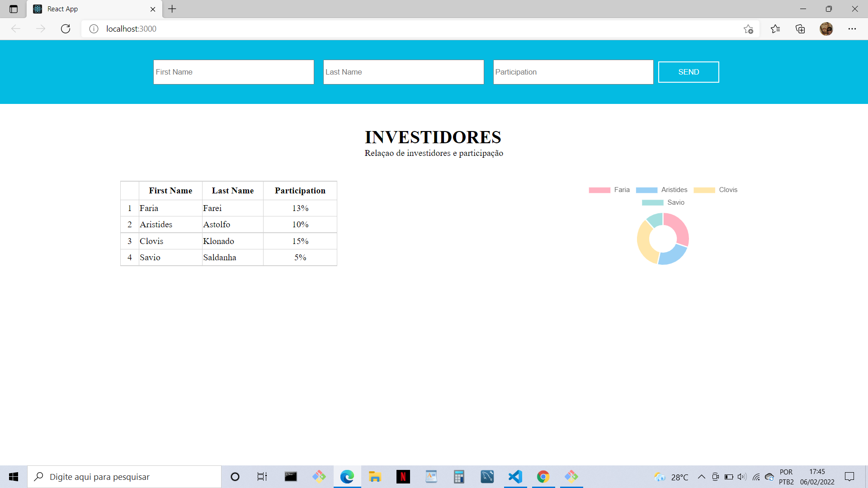
Task: Open browser collections icon
Action: tap(800, 29)
